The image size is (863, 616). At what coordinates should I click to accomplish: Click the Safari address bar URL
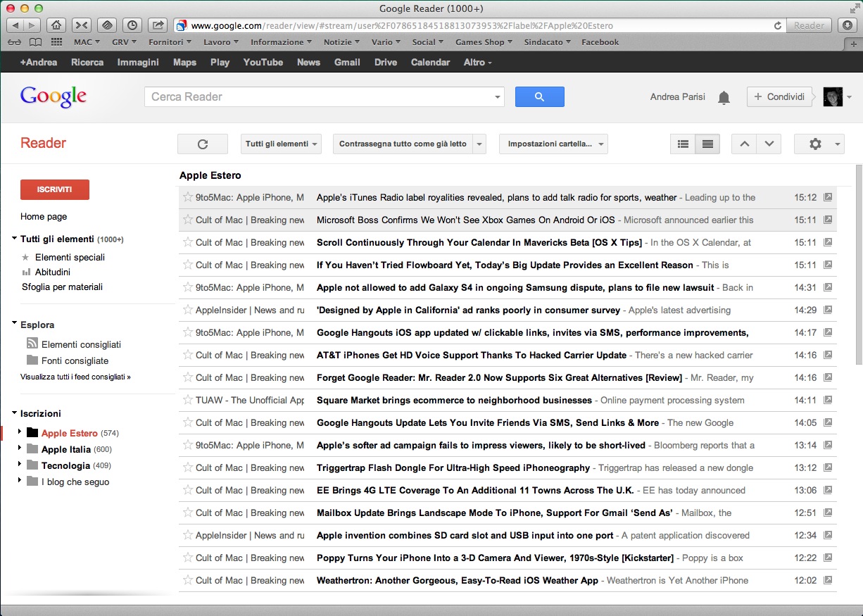click(x=402, y=26)
